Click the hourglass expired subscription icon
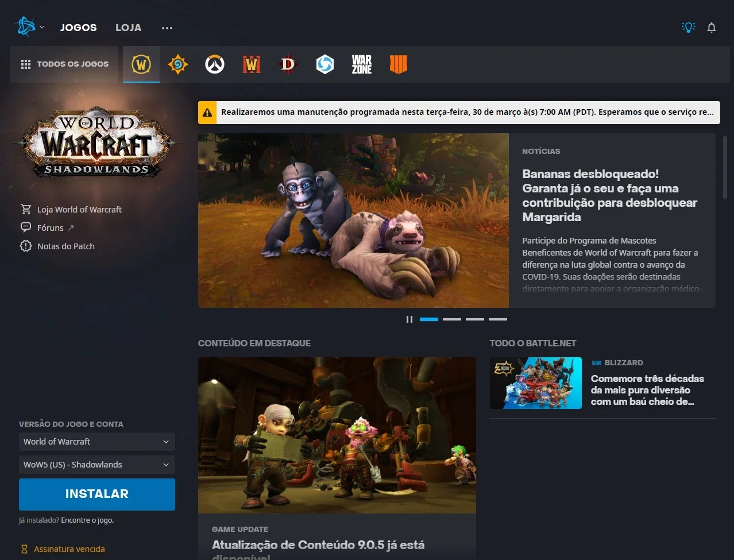Viewport: 734px width, 560px height. click(24, 549)
